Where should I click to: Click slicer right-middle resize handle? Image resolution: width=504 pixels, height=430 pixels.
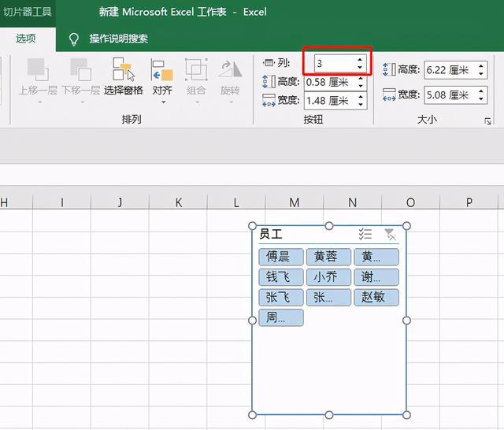coord(406,321)
